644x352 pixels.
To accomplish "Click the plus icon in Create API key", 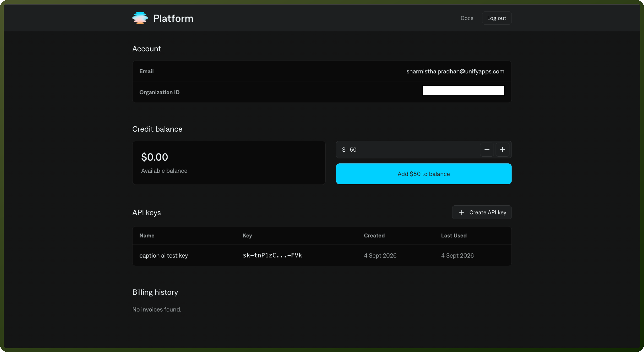I will coord(462,213).
